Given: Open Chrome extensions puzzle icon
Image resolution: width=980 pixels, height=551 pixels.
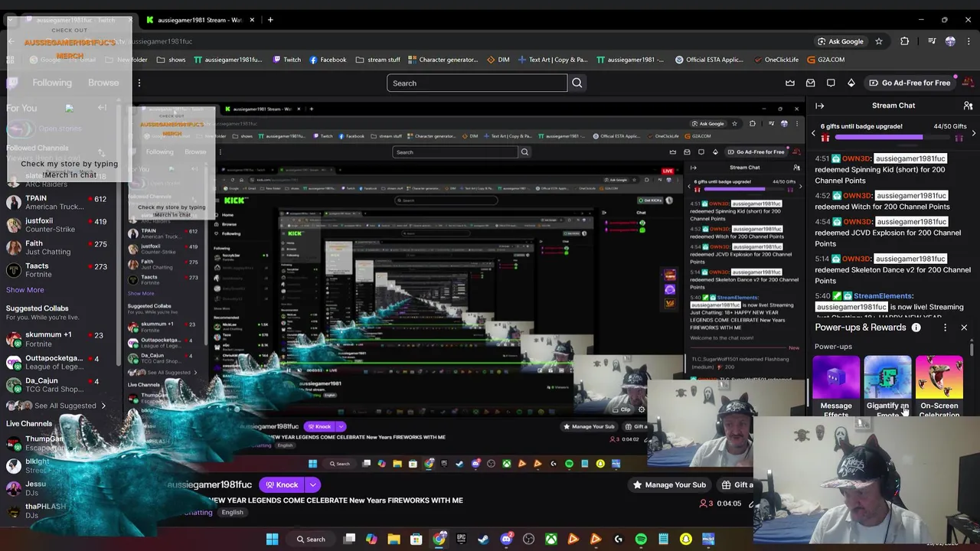Looking at the screenshot, I should 905,41.
